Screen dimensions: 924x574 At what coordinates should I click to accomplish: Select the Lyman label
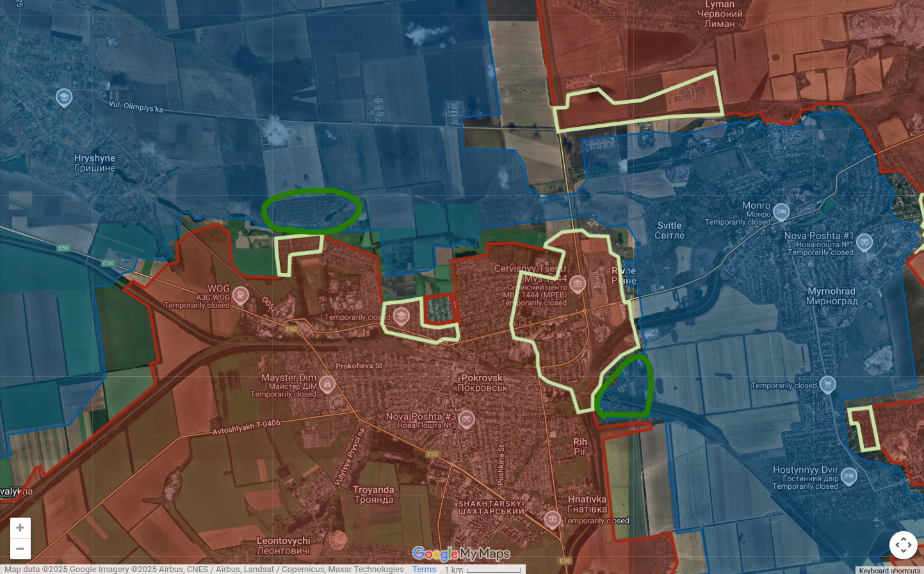(720, 14)
